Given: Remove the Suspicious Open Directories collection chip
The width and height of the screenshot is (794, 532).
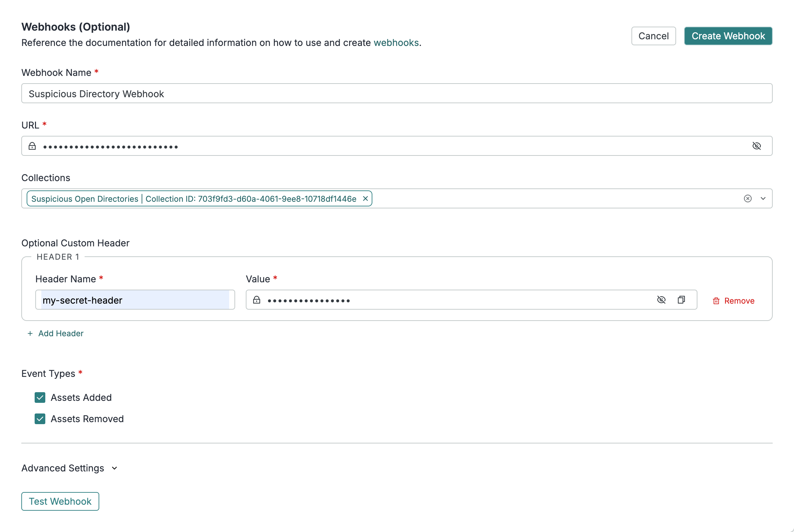Looking at the screenshot, I should (365, 198).
